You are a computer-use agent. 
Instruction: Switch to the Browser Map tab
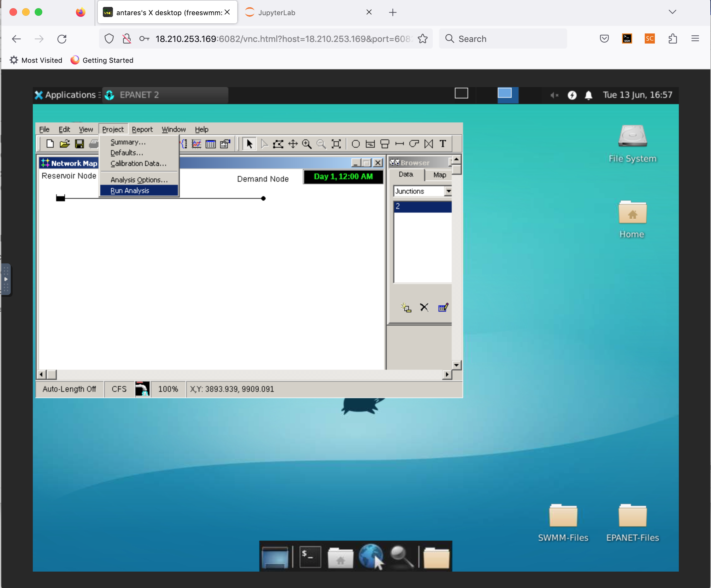pyautogui.click(x=439, y=175)
